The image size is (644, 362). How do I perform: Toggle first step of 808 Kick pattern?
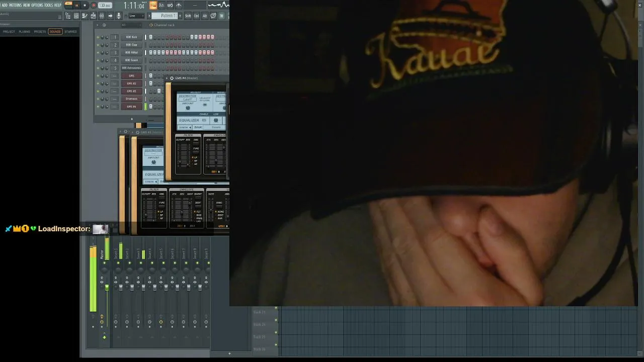click(150, 37)
